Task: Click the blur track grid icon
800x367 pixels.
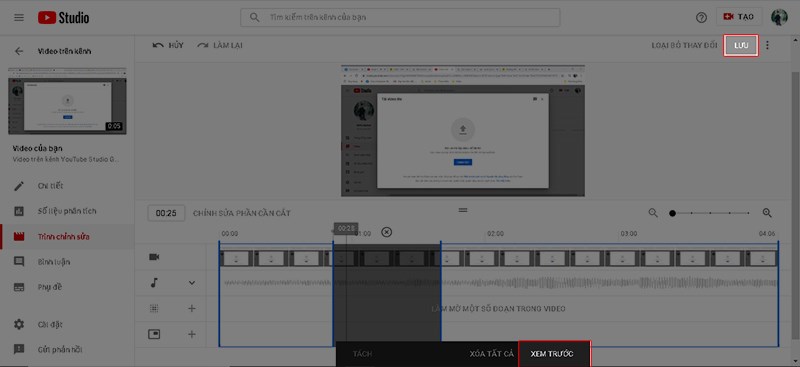Action: point(154,308)
